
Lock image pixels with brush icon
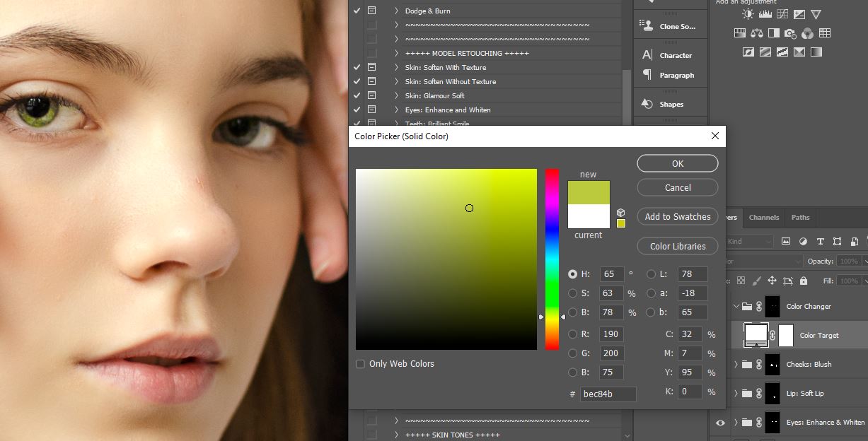[756, 281]
